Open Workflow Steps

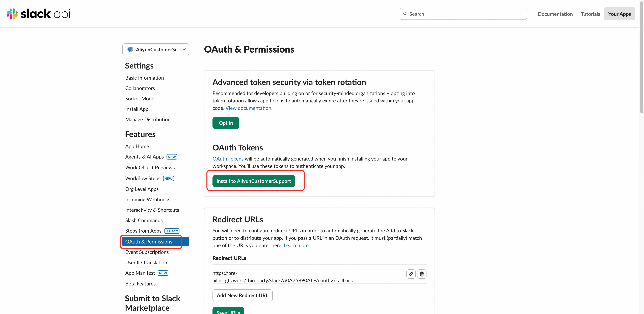coord(143,178)
